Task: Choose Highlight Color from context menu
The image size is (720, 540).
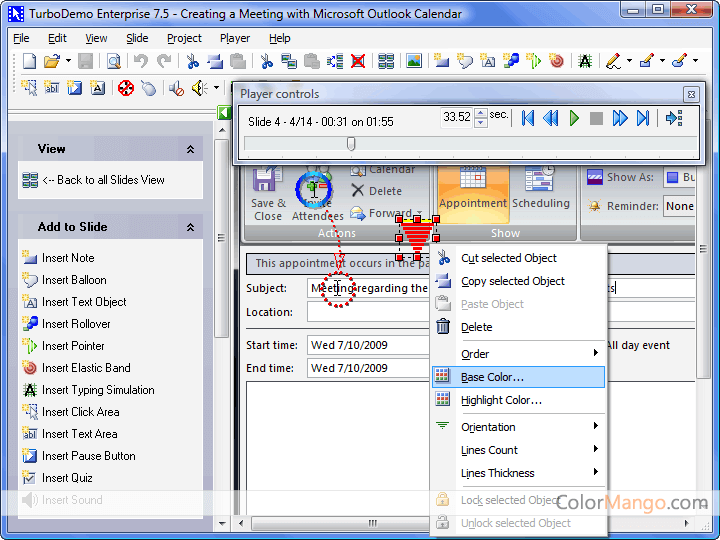Action: coord(518,400)
